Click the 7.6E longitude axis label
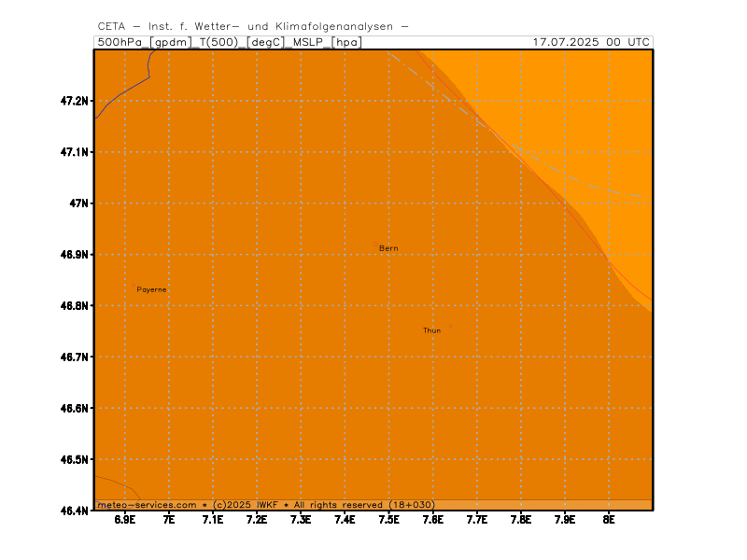This screenshot has height=560, width=747. (x=432, y=519)
